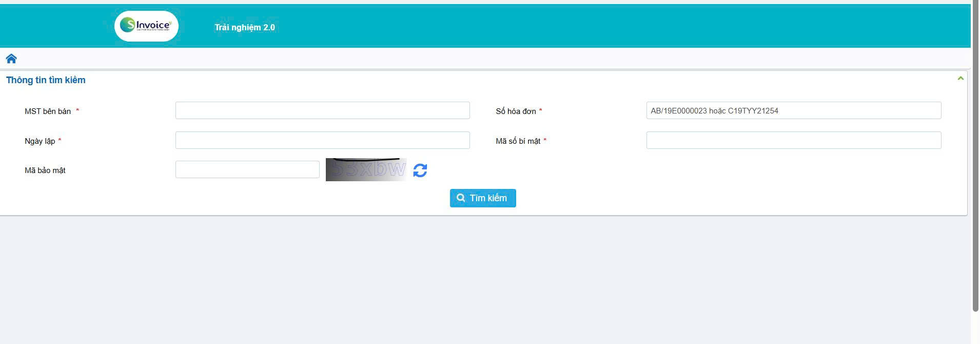Focus the MST bên bán input field
The height and width of the screenshot is (344, 980).
coord(322,111)
